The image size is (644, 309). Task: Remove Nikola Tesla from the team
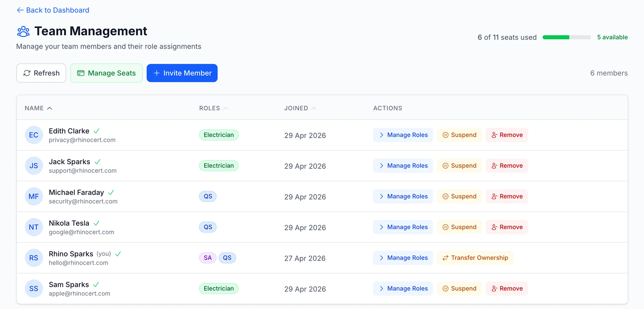507,227
